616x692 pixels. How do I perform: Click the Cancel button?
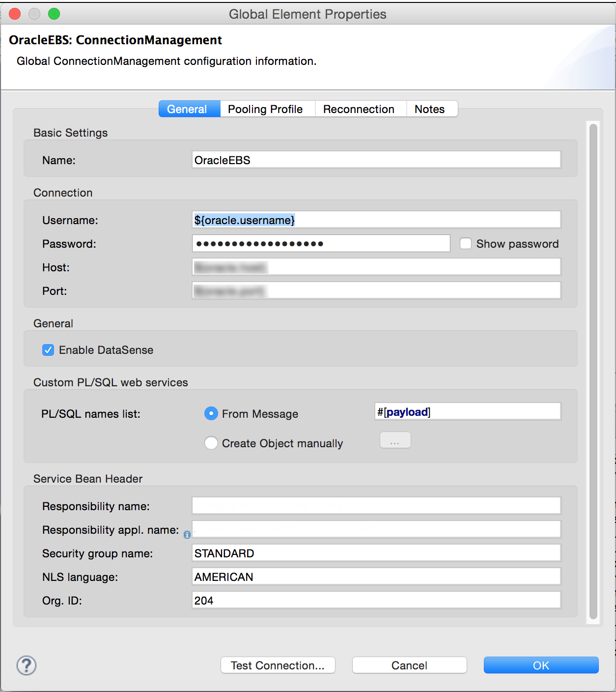pyautogui.click(x=409, y=665)
